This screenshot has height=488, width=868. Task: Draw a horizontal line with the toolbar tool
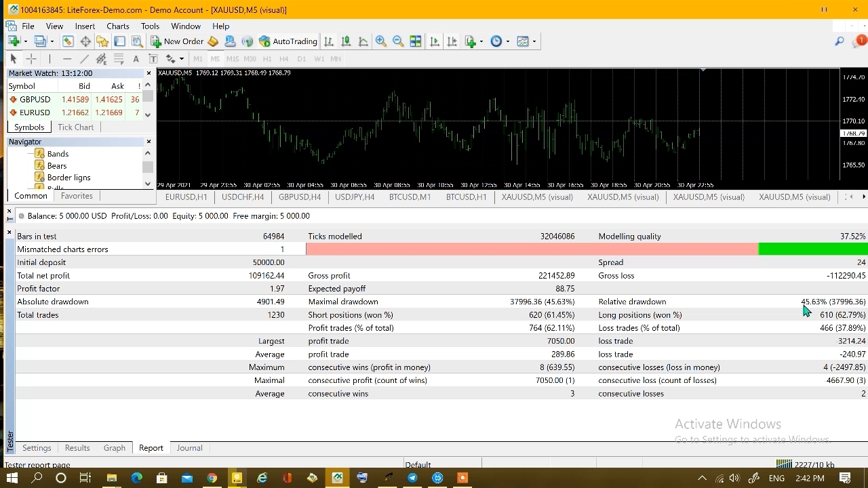[x=67, y=59]
